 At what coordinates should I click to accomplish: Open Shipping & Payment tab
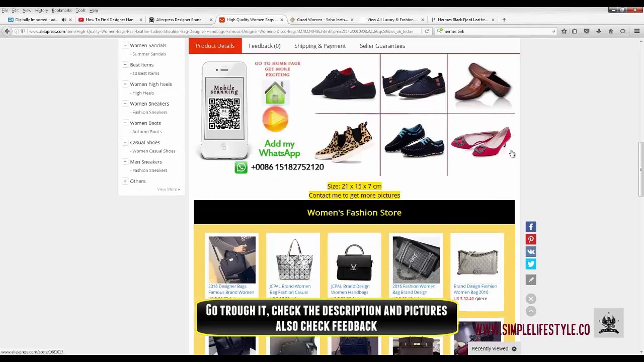pyautogui.click(x=320, y=46)
